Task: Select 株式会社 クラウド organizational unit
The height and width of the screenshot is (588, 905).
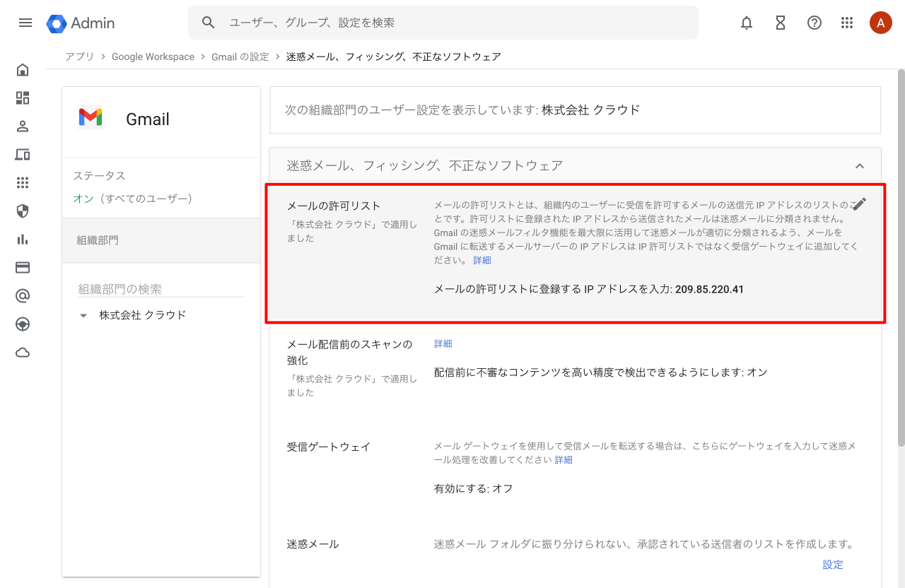Action: pos(143,315)
